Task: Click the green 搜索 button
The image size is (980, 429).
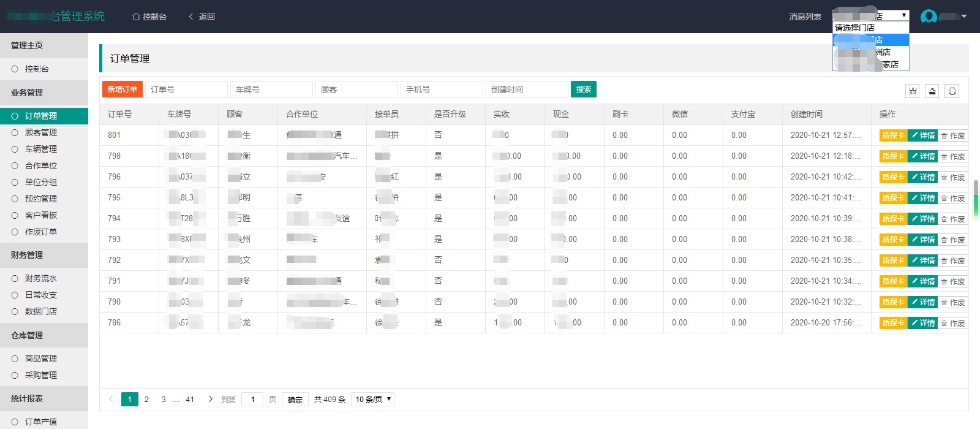Action: pos(583,89)
